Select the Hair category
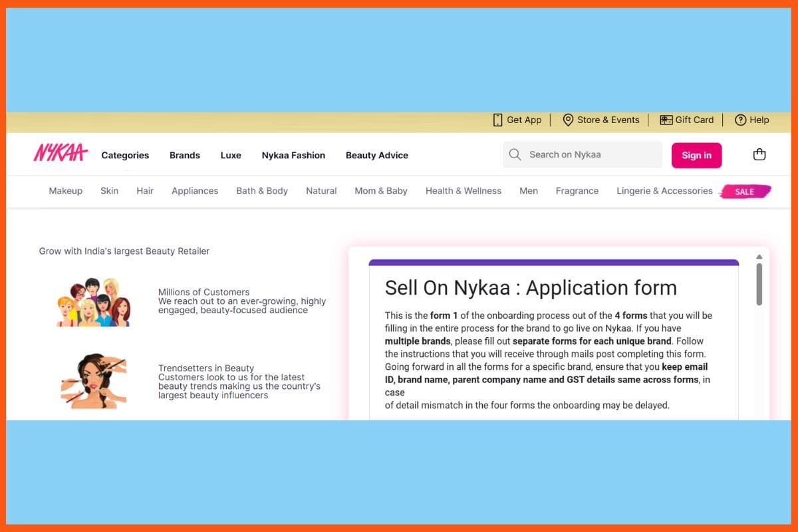 tap(145, 191)
